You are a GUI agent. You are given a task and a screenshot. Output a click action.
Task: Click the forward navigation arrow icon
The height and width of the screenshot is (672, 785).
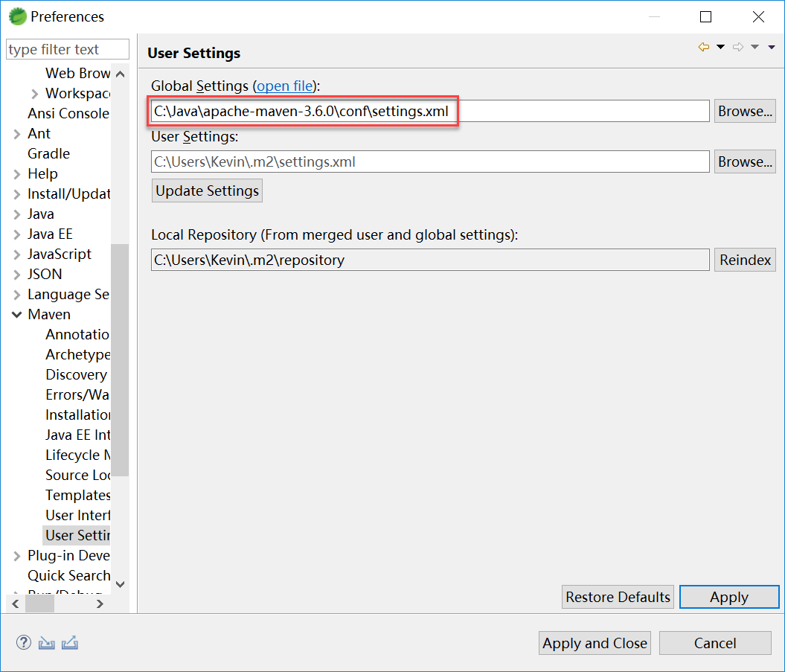click(x=738, y=48)
